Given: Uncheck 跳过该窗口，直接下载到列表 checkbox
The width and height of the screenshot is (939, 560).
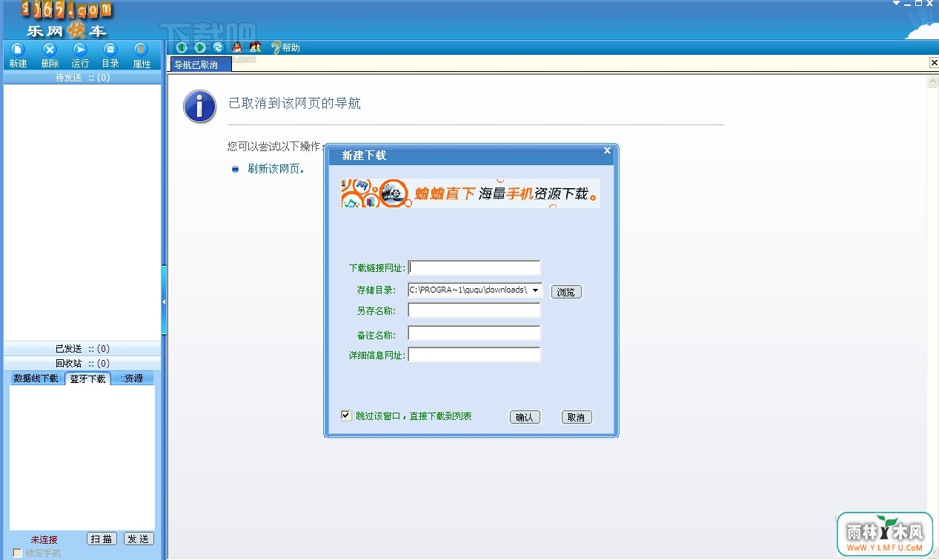Looking at the screenshot, I should point(345,416).
